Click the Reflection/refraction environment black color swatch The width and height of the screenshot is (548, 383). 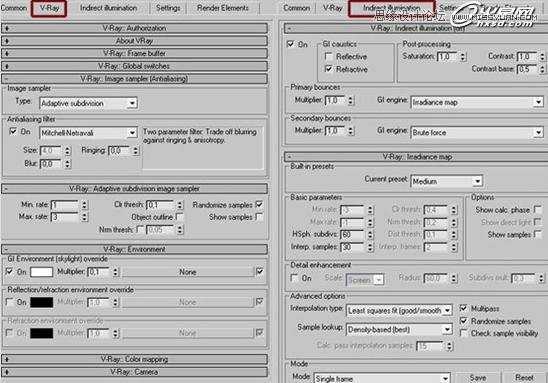point(42,302)
